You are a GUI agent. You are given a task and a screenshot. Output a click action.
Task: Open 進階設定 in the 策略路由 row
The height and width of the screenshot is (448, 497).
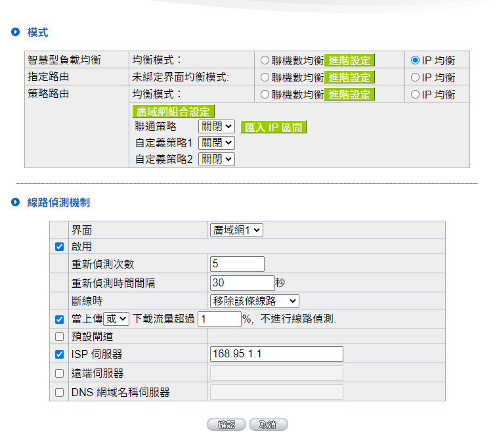tap(349, 95)
